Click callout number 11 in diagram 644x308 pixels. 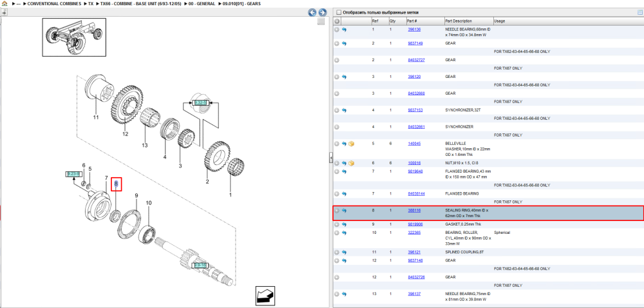96,117
